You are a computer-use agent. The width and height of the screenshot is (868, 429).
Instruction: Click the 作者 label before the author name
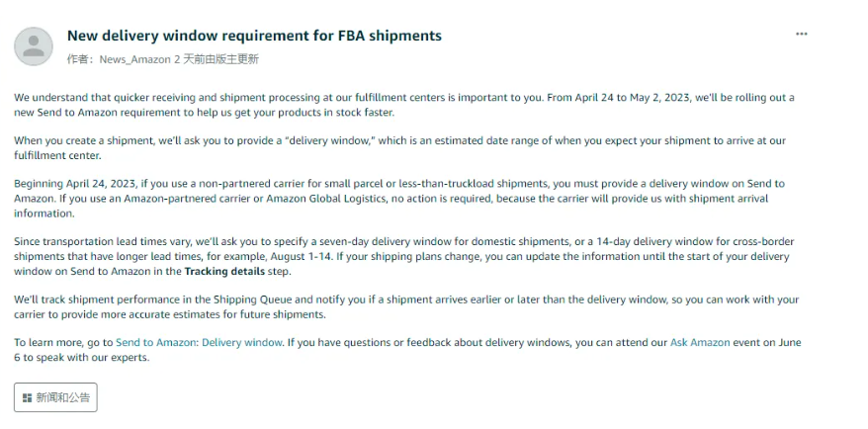point(82,59)
